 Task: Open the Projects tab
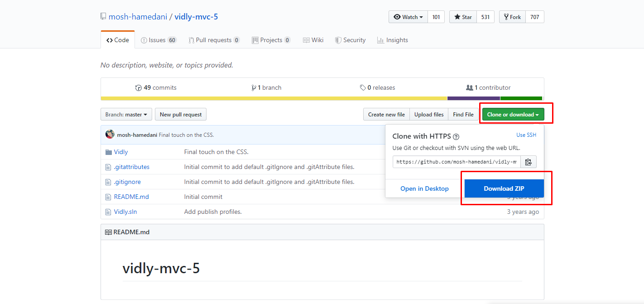tap(271, 40)
